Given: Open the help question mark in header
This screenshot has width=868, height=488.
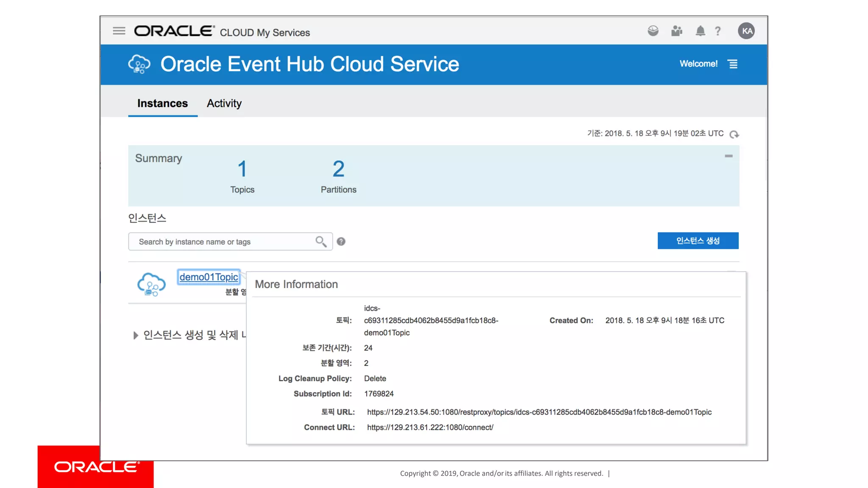Looking at the screenshot, I should click(718, 31).
